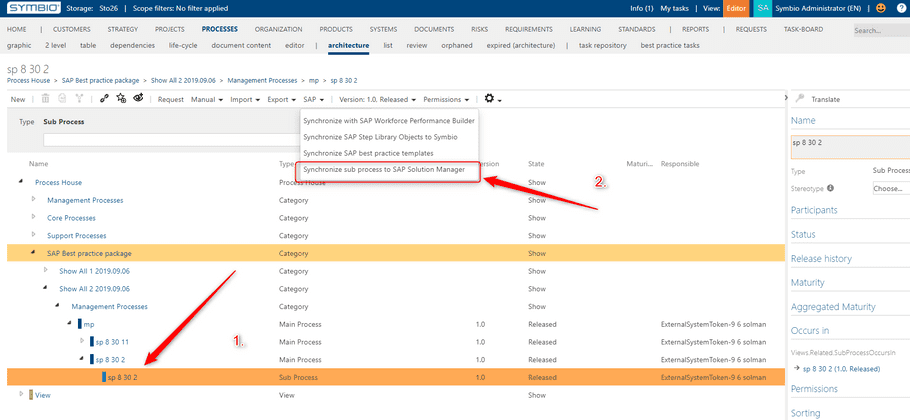
Task: Open the Manual dropdown
Action: click(207, 100)
